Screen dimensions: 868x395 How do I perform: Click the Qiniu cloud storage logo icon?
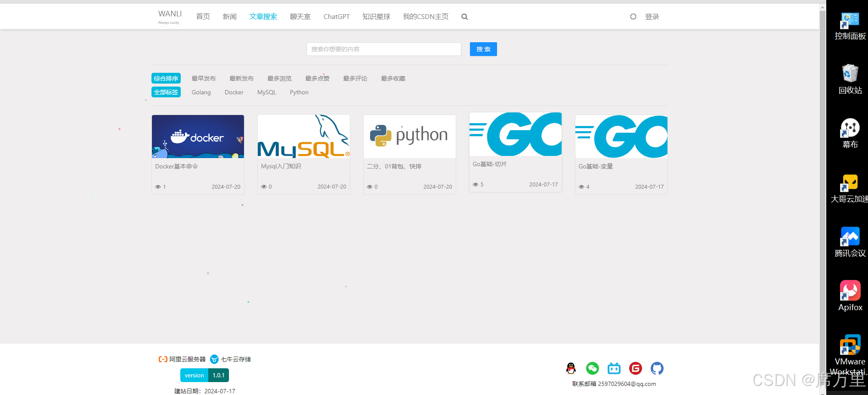click(214, 359)
